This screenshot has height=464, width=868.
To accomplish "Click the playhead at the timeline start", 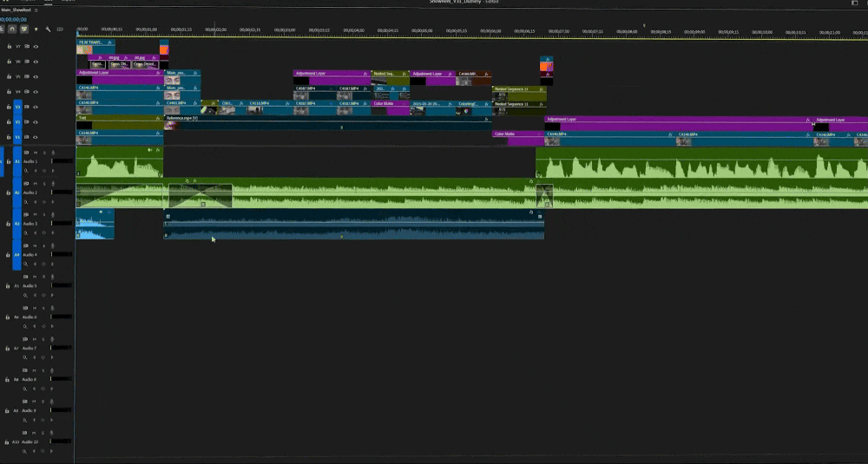I will [77, 31].
